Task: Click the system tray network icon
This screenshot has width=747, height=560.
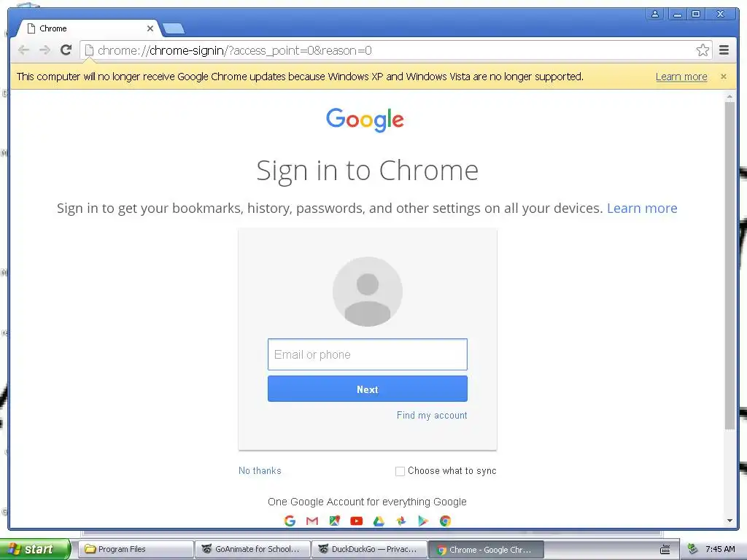Action: [x=693, y=549]
